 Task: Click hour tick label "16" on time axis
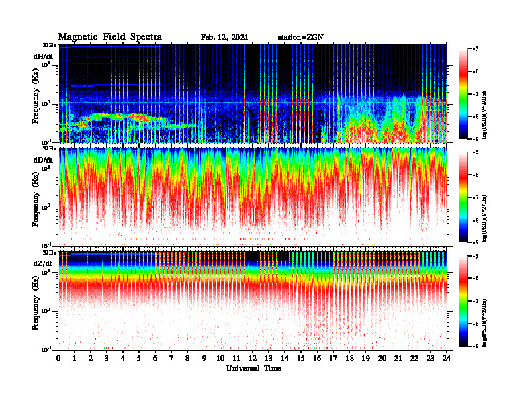tap(317, 359)
